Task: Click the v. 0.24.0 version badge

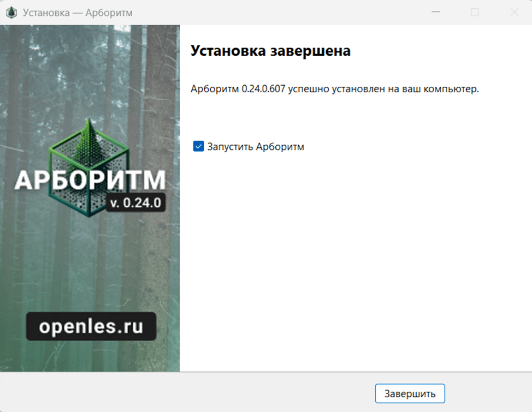Action: click(x=135, y=202)
